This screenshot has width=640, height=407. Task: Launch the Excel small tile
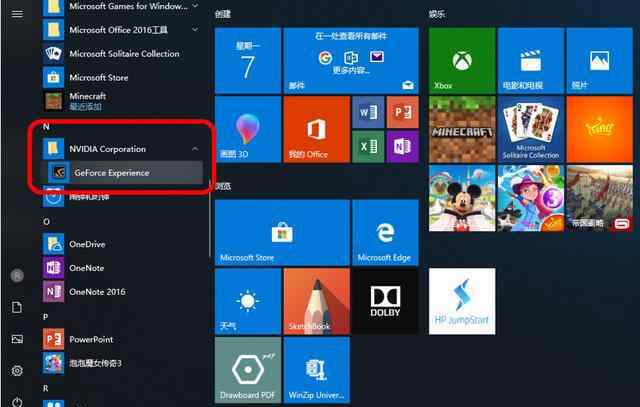click(368, 147)
